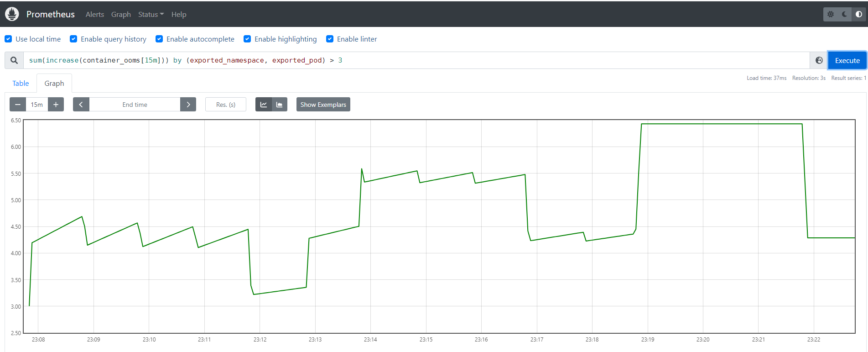Choose the auto contrast theme icon
This screenshot has width=868, height=352.
pyautogui.click(x=858, y=14)
